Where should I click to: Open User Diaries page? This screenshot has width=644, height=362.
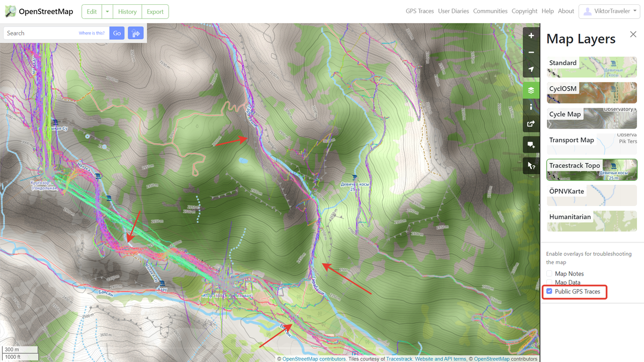point(453,11)
